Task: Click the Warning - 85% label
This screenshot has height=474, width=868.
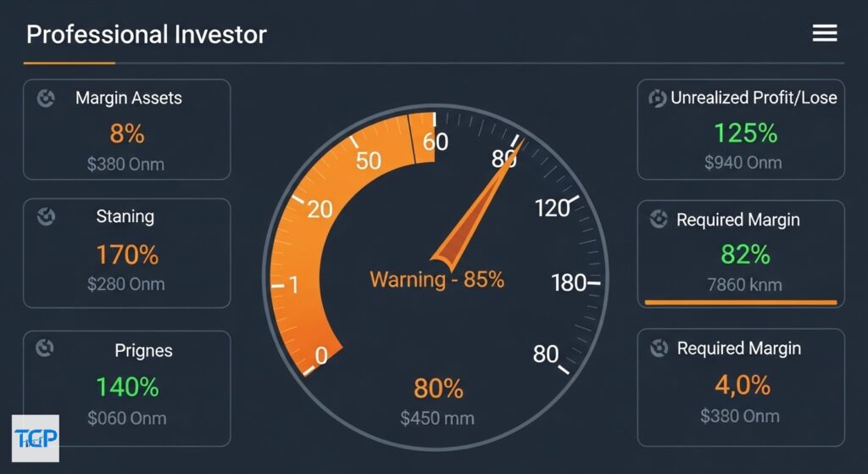Action: (x=437, y=279)
